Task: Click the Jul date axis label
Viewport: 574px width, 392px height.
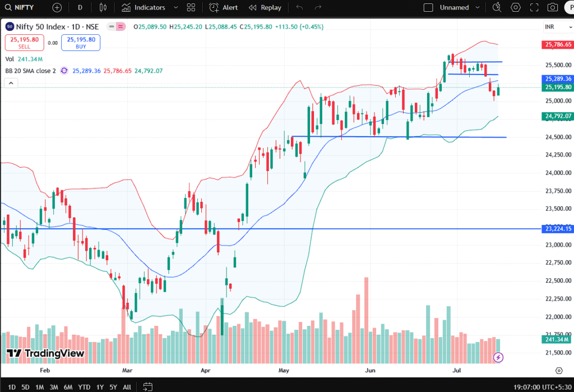Action: point(456,370)
